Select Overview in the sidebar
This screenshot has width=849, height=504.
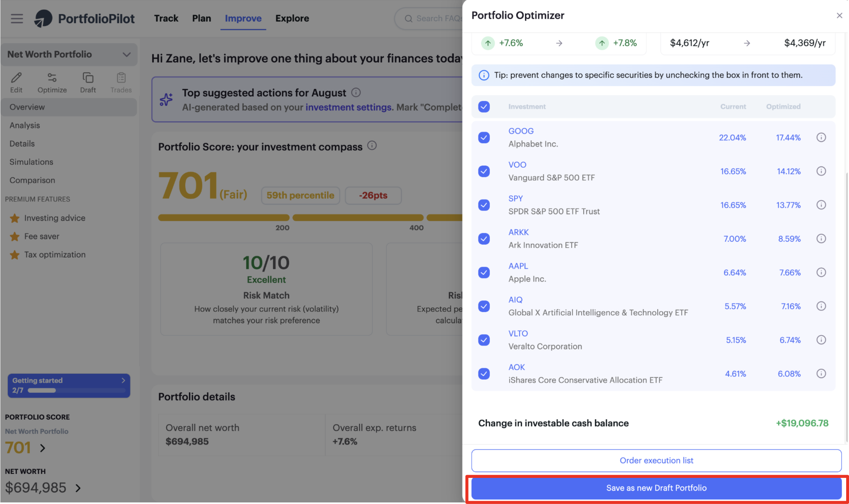[x=69, y=107]
